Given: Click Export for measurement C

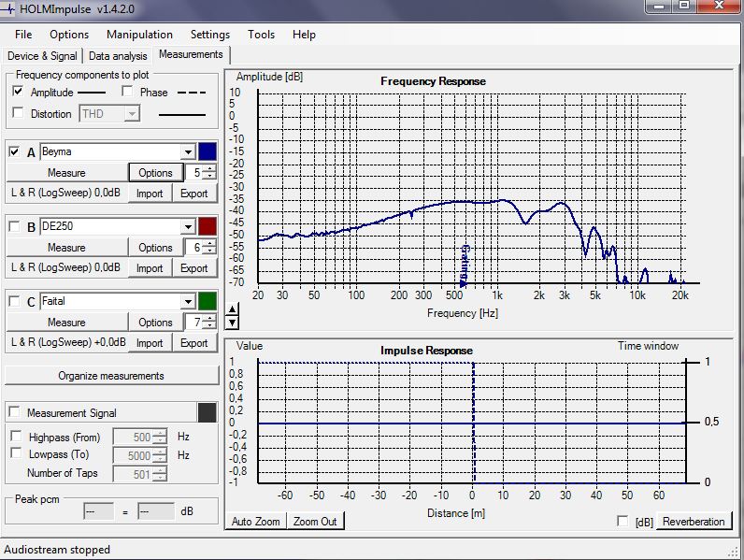Looking at the screenshot, I should (x=194, y=343).
